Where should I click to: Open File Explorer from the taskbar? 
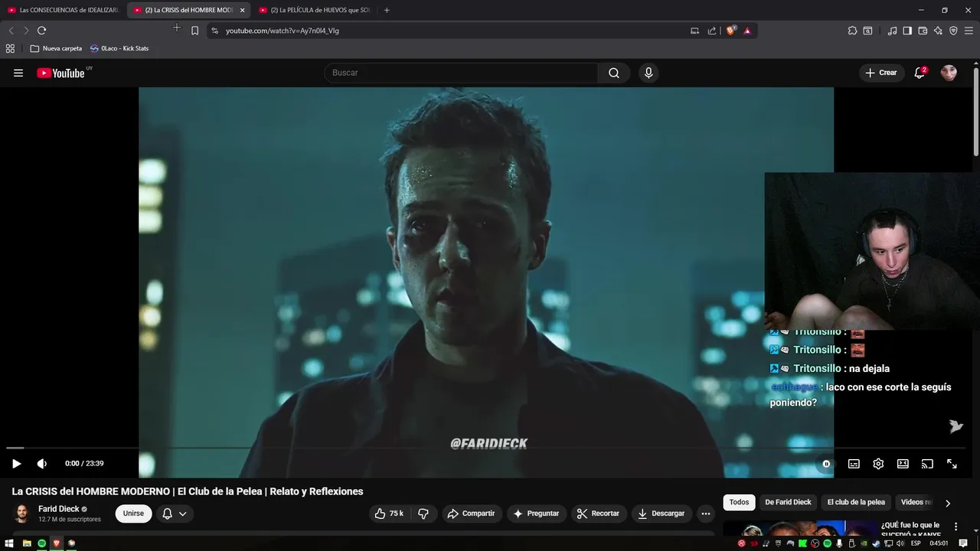[27, 543]
